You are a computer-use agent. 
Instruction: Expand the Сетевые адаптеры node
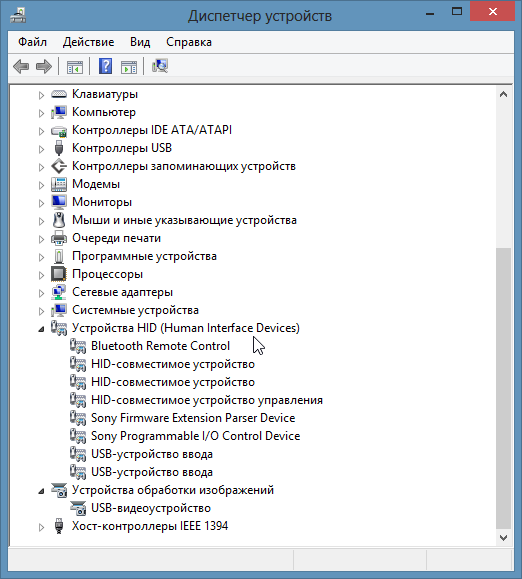(41, 293)
